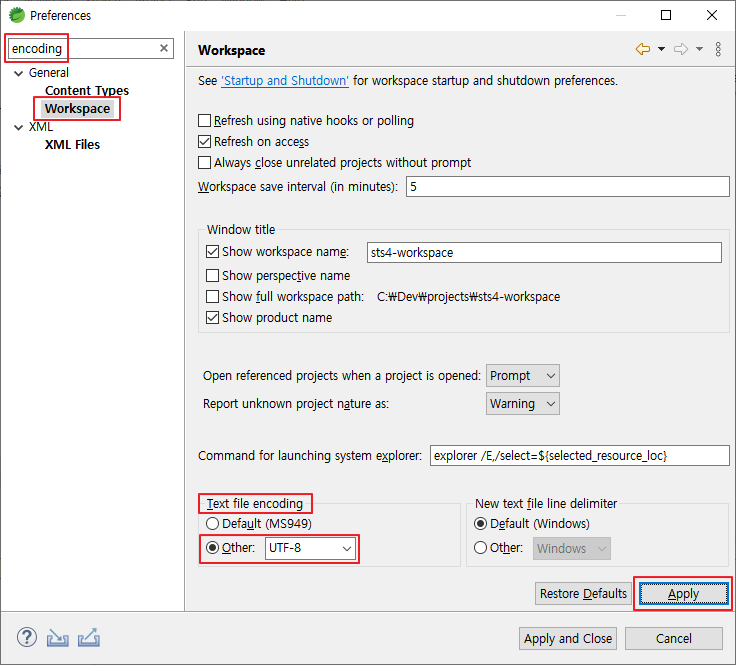Open the 'Startup and Shutdown' link
The width and height of the screenshot is (736, 665).
[x=285, y=81]
